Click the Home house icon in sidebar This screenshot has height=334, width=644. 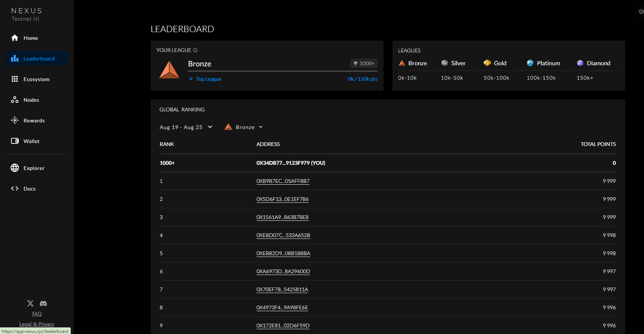pyautogui.click(x=14, y=38)
